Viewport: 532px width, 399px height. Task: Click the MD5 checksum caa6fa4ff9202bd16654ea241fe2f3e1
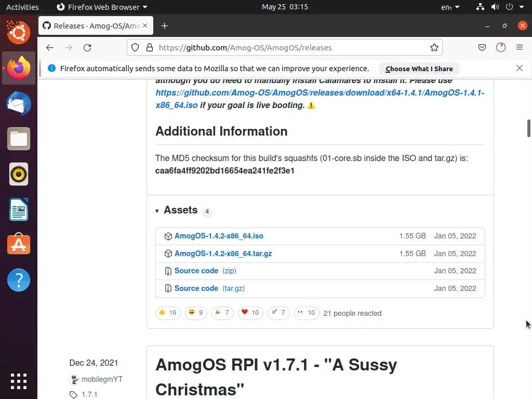coord(224,170)
